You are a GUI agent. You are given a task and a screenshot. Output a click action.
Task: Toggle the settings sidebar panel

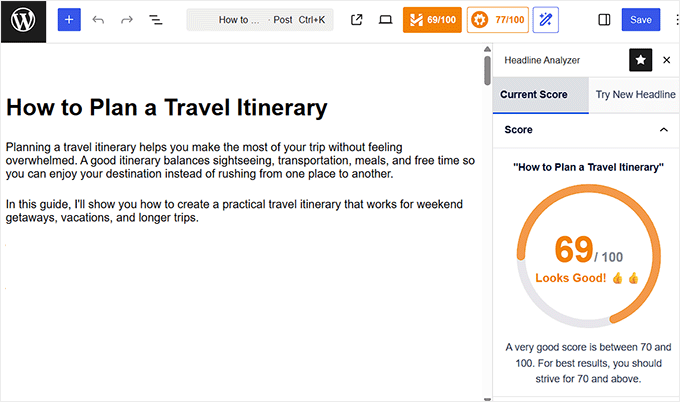(604, 20)
